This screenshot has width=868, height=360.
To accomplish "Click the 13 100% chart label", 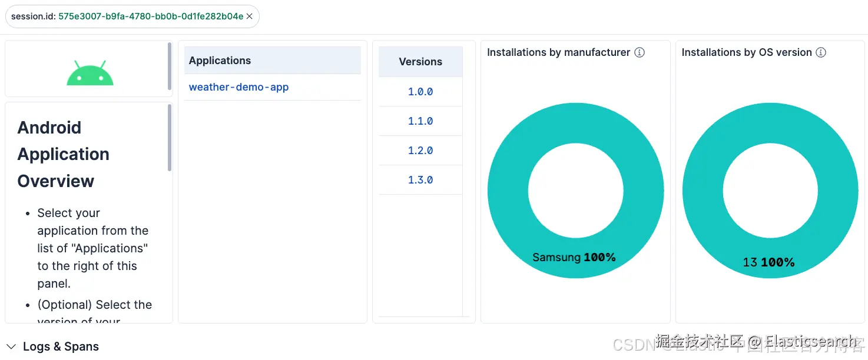I will tap(768, 262).
